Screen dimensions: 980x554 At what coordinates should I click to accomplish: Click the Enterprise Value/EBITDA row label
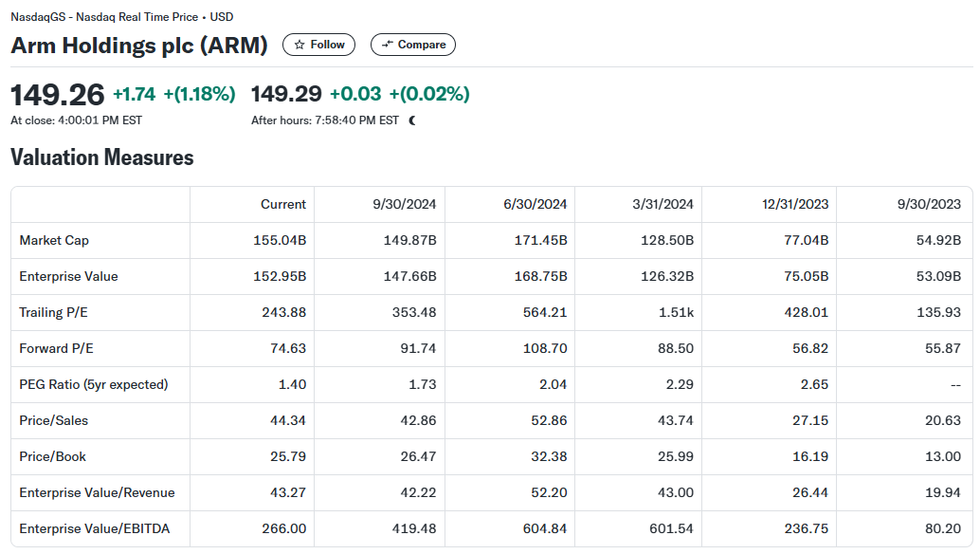[x=95, y=529]
